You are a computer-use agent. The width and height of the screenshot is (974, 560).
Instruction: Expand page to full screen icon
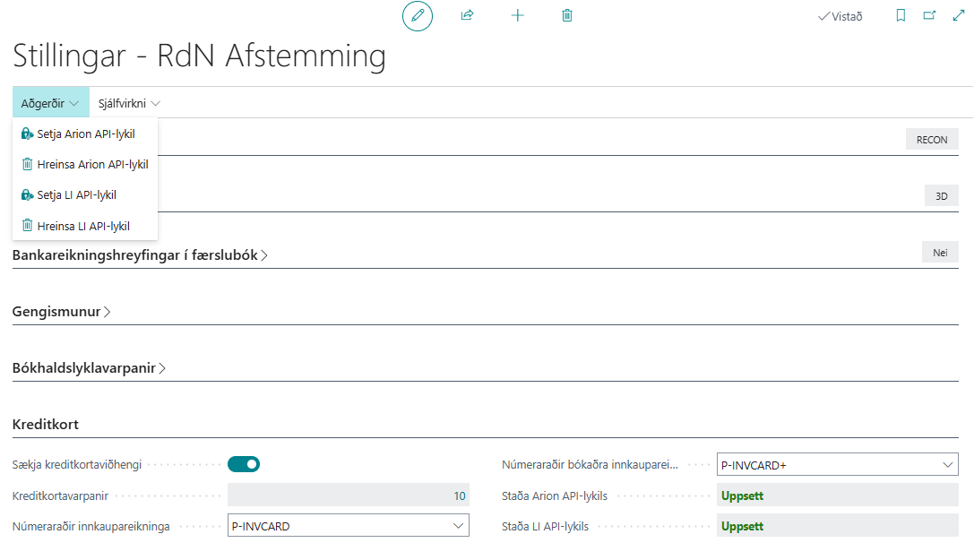[x=959, y=15]
